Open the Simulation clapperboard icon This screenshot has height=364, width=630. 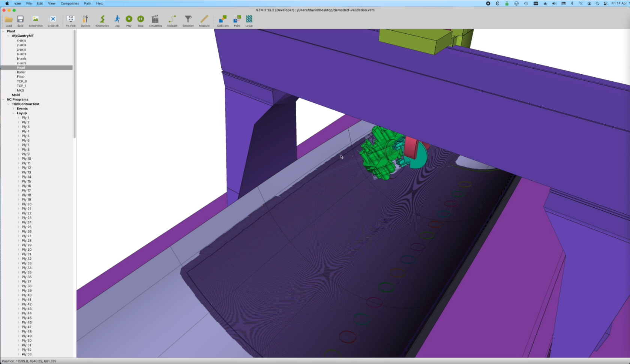155,19
